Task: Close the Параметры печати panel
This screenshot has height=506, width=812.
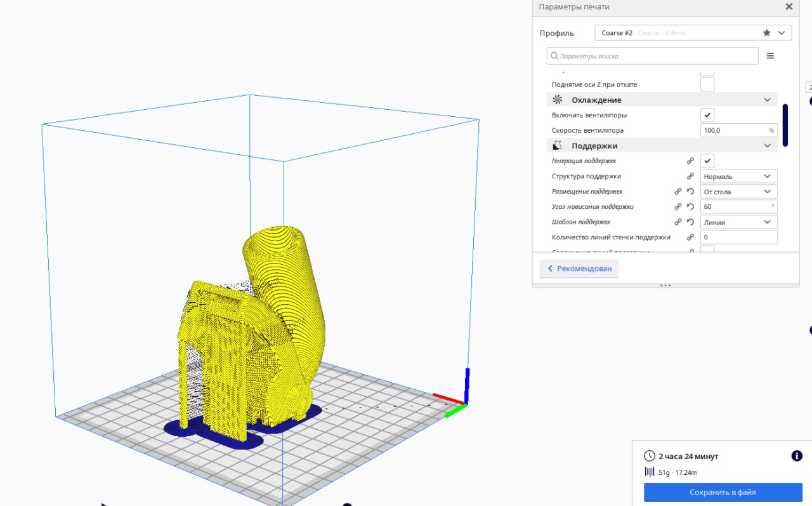Action: pos(789,6)
